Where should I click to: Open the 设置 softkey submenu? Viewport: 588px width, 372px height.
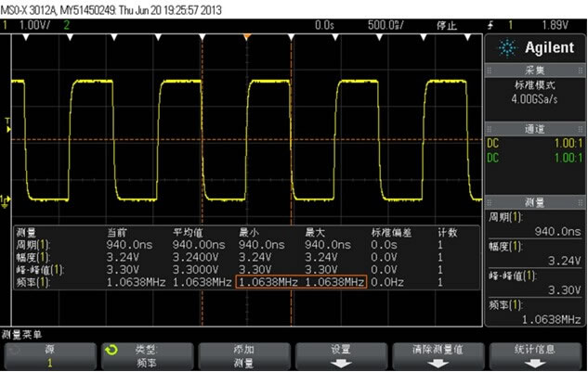(341, 356)
